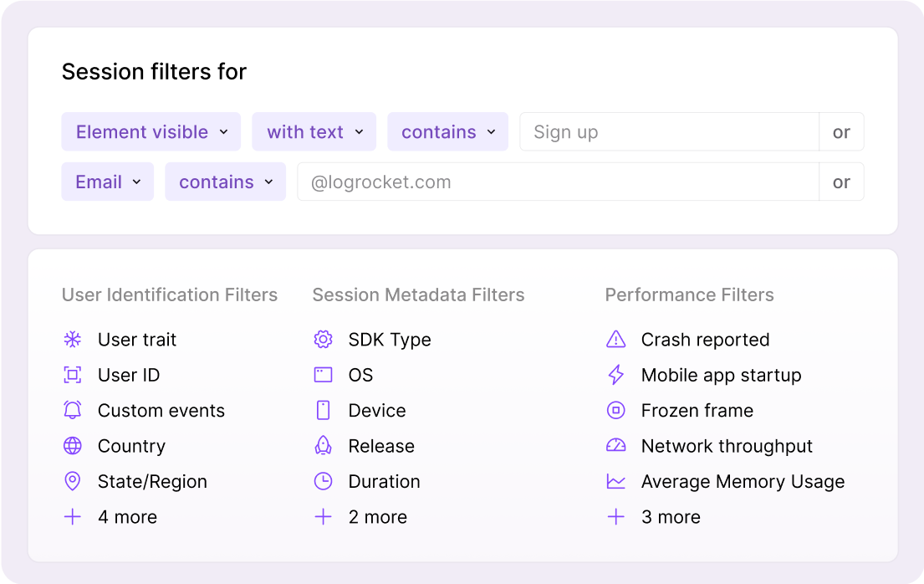Viewport: 924px width, 584px height.
Task: Open the Element visible dropdown
Action: (151, 132)
